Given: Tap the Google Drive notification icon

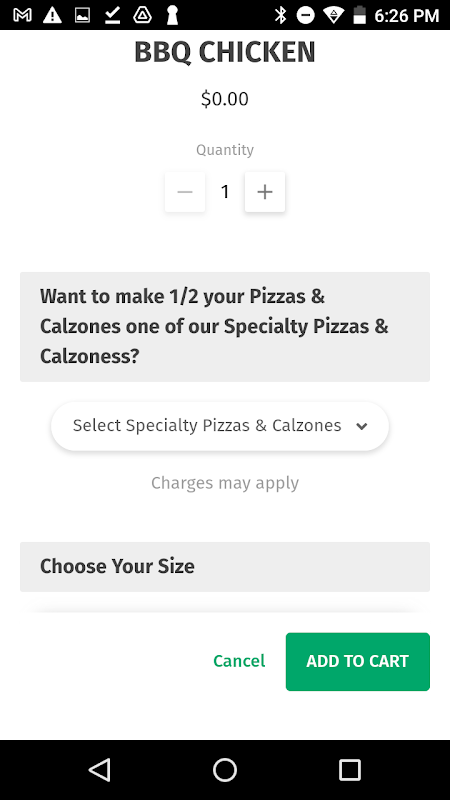Looking at the screenshot, I should coord(142,15).
